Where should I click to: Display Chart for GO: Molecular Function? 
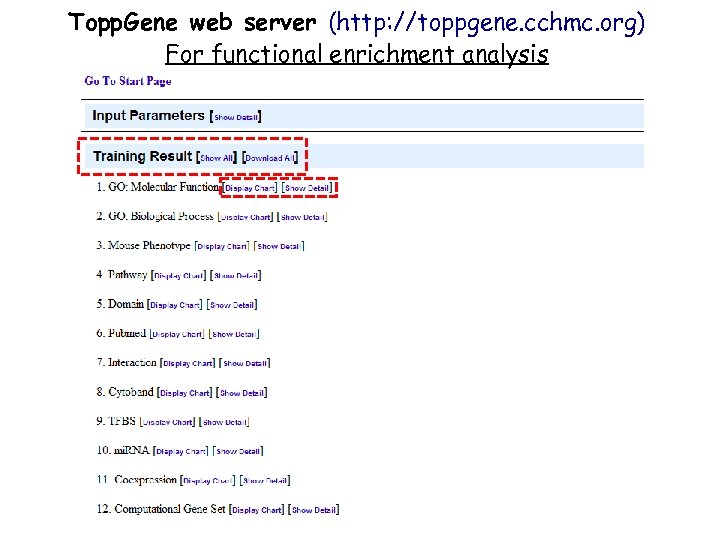tap(250, 188)
